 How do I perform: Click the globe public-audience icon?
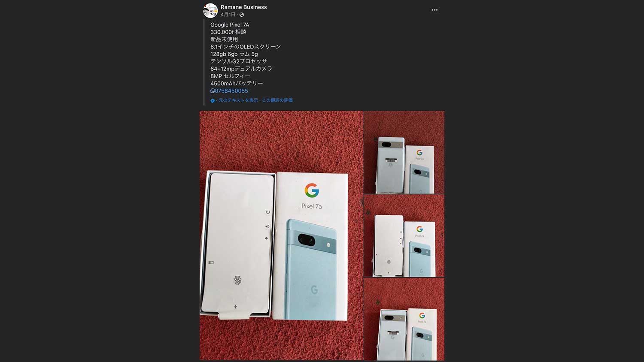click(x=242, y=15)
